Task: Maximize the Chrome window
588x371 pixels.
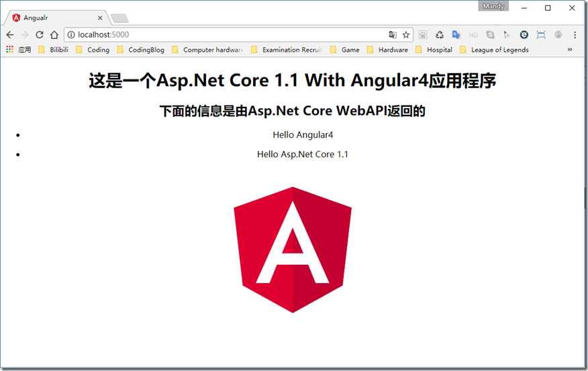Action: coord(548,8)
